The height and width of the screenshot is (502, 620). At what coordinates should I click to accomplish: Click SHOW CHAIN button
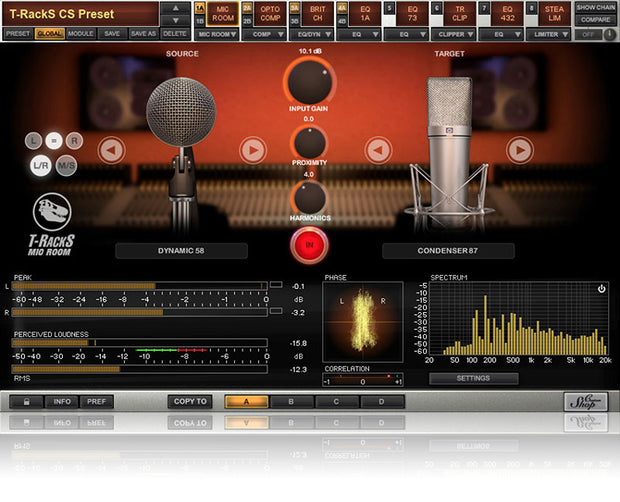tap(595, 8)
